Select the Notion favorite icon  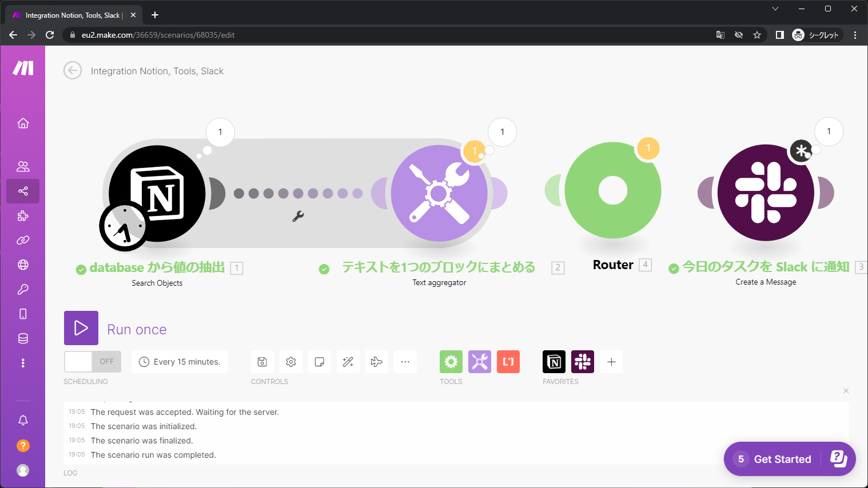[x=554, y=362]
